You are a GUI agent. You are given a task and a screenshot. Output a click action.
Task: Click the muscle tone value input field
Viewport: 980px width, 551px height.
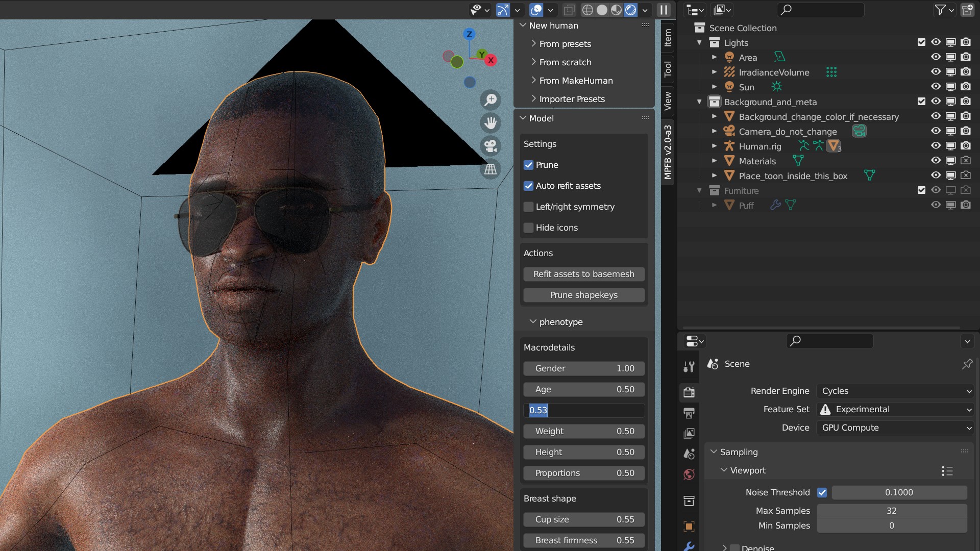pyautogui.click(x=583, y=410)
